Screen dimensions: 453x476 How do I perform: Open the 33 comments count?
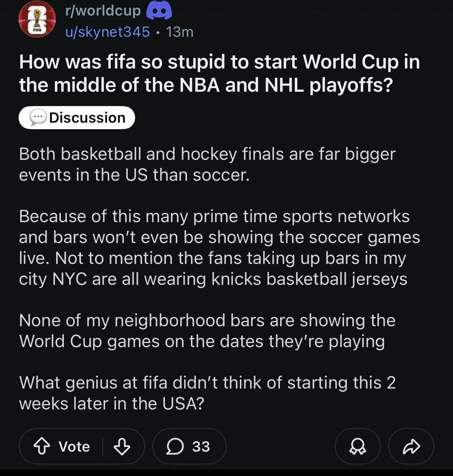[x=201, y=447]
